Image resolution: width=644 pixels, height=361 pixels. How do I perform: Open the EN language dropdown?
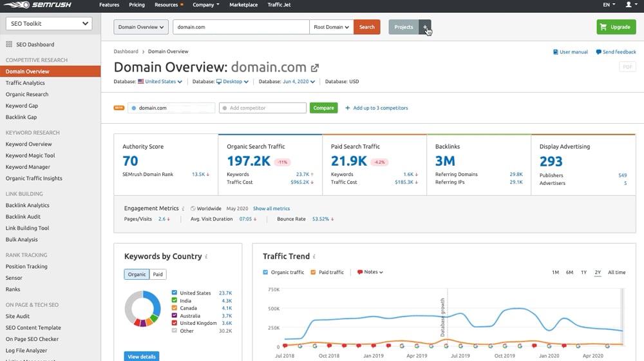click(x=609, y=5)
